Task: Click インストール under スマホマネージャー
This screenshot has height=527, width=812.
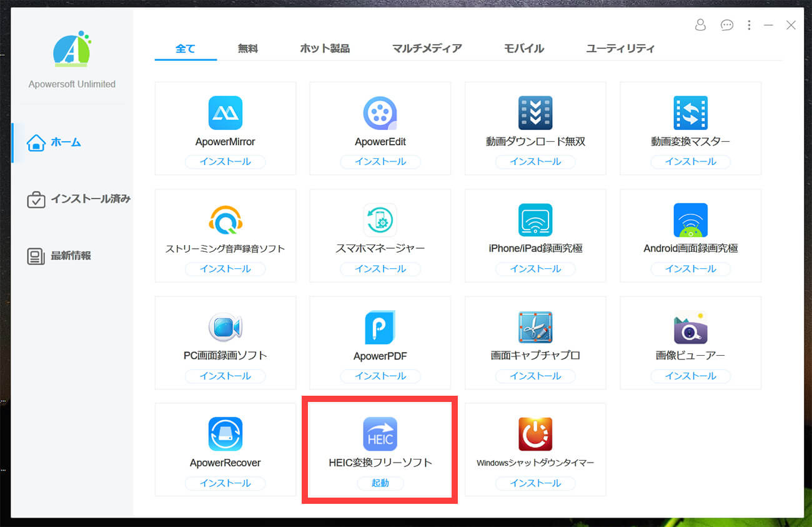Action: click(380, 269)
